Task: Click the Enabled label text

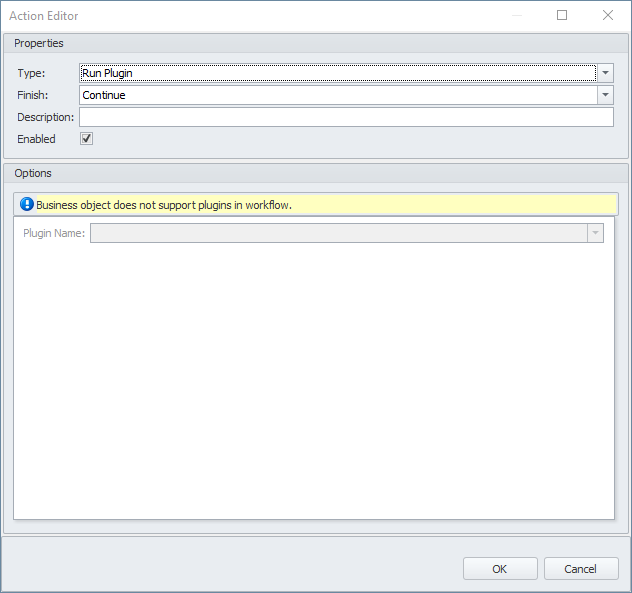Action: [x=36, y=139]
